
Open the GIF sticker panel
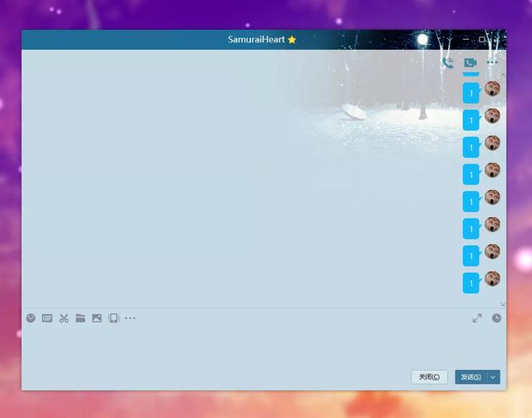coord(47,318)
